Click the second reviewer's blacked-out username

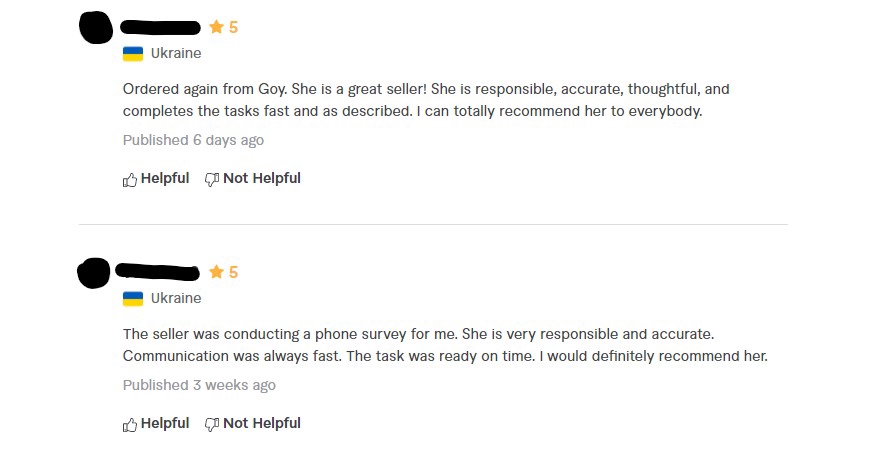pos(157,272)
